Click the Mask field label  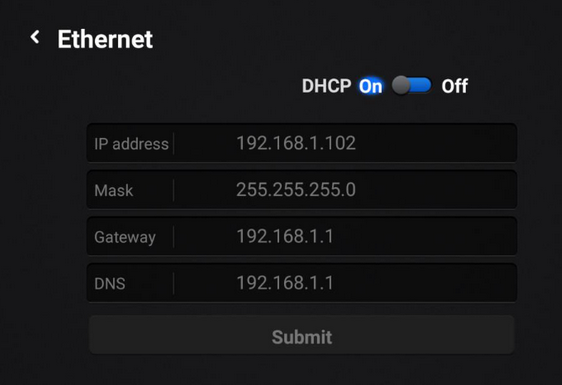click(114, 190)
